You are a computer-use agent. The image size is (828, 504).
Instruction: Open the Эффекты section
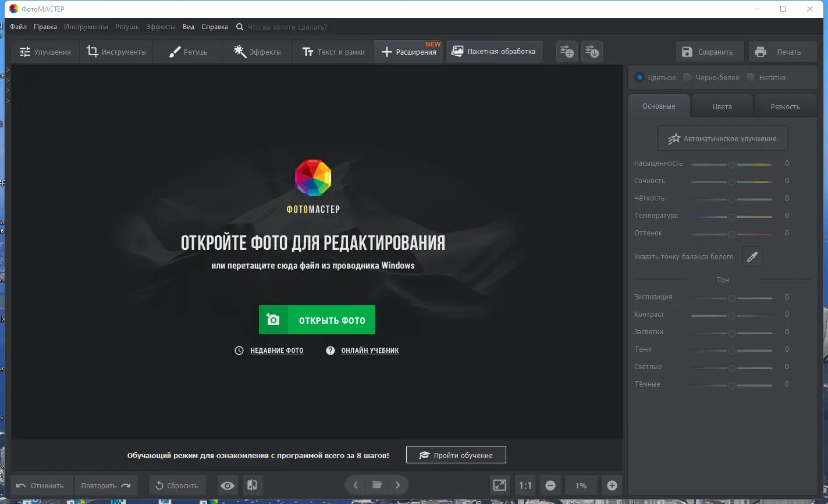coord(256,51)
